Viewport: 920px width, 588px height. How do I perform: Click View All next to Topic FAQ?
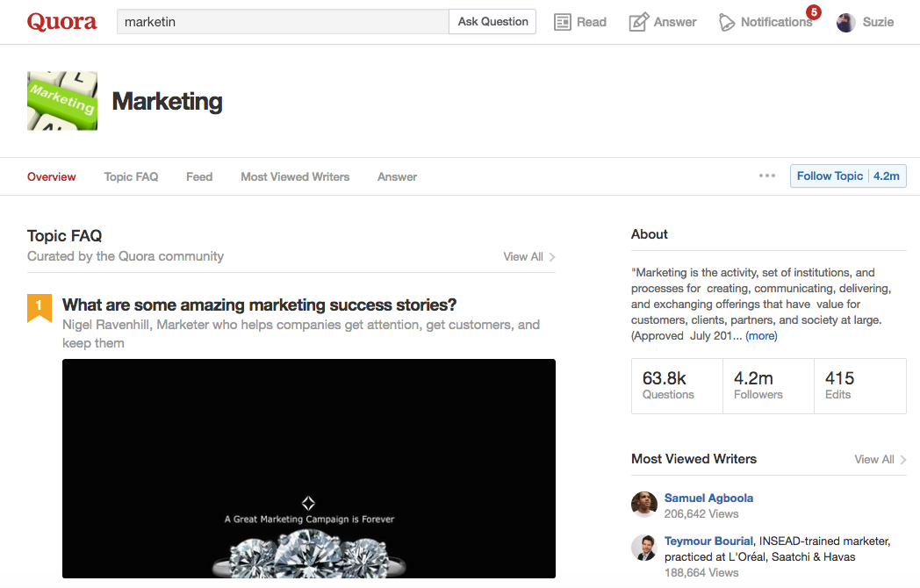[523, 256]
